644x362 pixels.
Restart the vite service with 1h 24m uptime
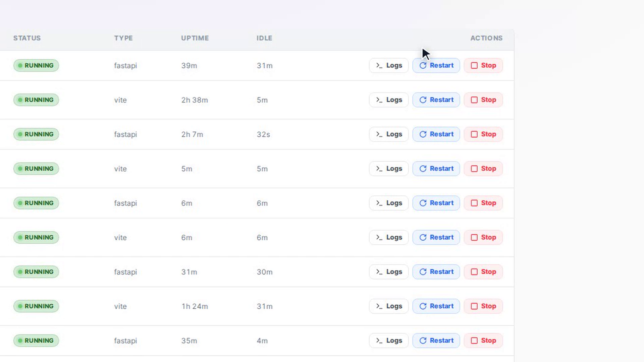coord(436,306)
